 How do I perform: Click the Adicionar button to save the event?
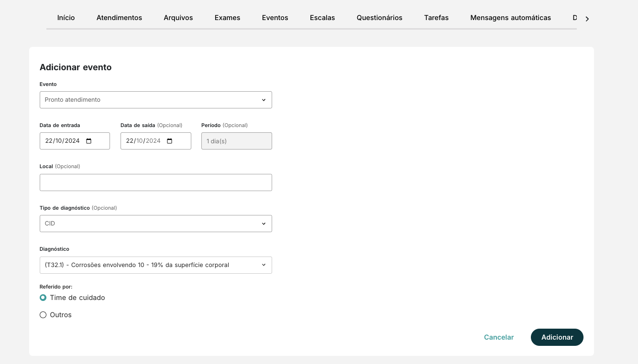pos(557,337)
